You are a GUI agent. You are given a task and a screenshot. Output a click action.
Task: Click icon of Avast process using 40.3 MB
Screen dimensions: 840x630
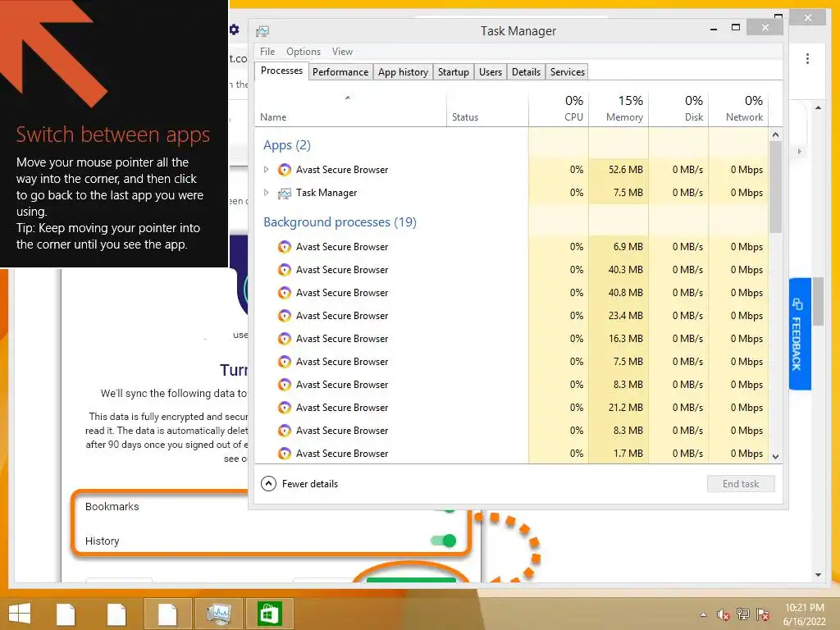tap(285, 270)
